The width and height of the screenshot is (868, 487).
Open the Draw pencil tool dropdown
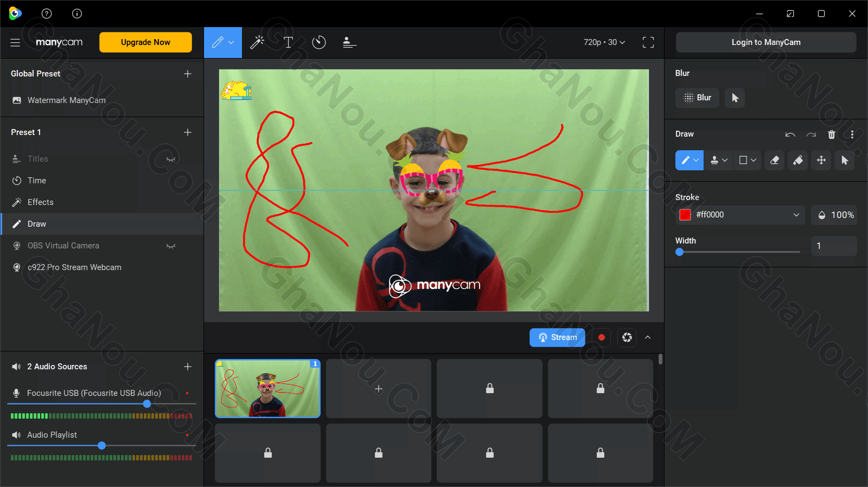tap(697, 161)
